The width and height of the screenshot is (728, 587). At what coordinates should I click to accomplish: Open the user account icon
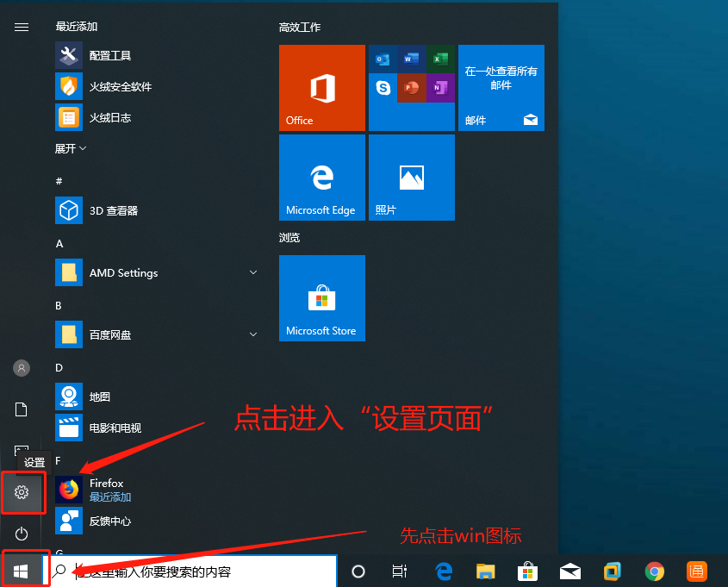pos(22,368)
